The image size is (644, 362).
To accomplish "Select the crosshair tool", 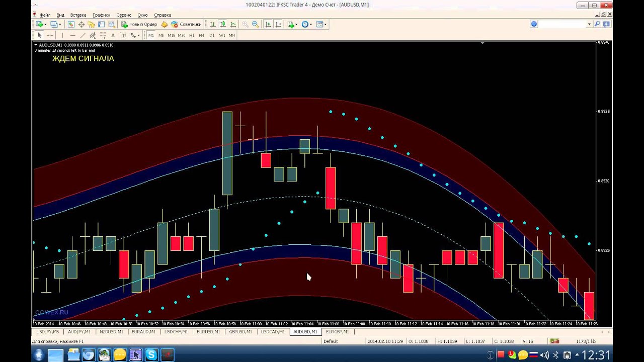I will click(50, 35).
